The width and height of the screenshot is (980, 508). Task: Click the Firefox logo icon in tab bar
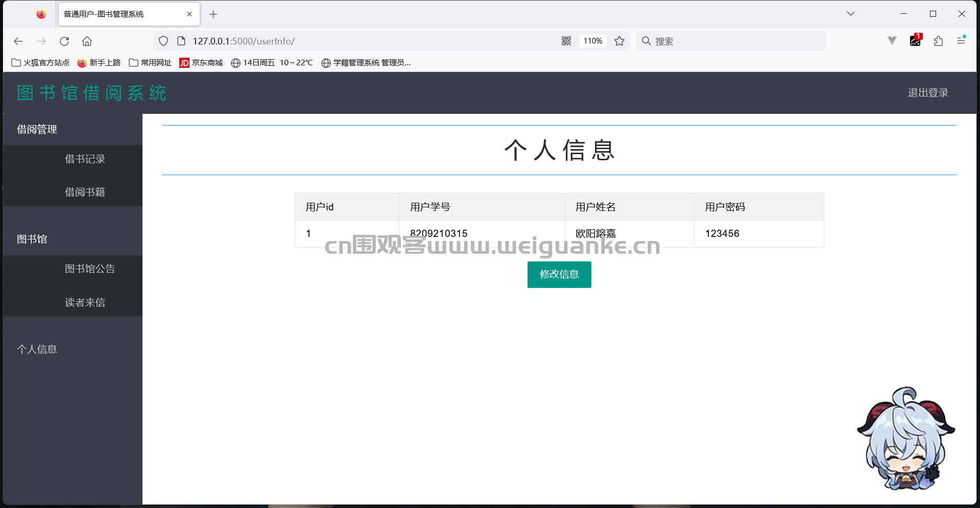(x=41, y=14)
